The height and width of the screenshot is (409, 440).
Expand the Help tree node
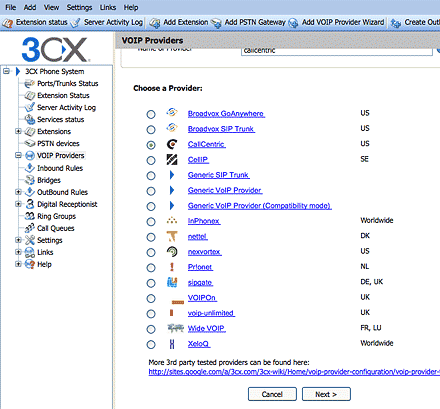tap(18, 264)
